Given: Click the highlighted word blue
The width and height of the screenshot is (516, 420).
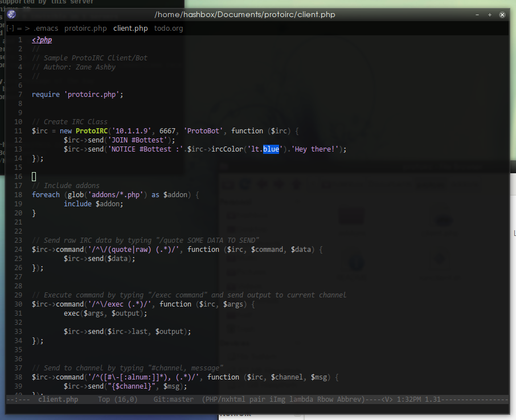Looking at the screenshot, I should pyautogui.click(x=271, y=149).
